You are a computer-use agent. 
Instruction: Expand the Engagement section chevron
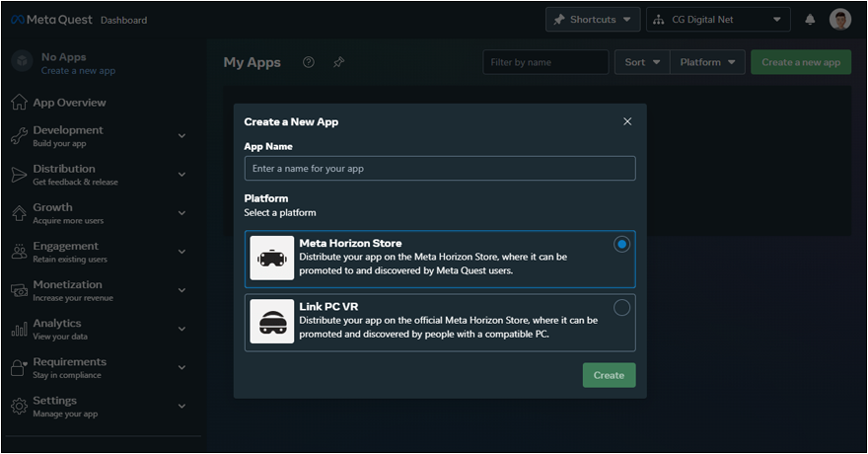tap(181, 252)
